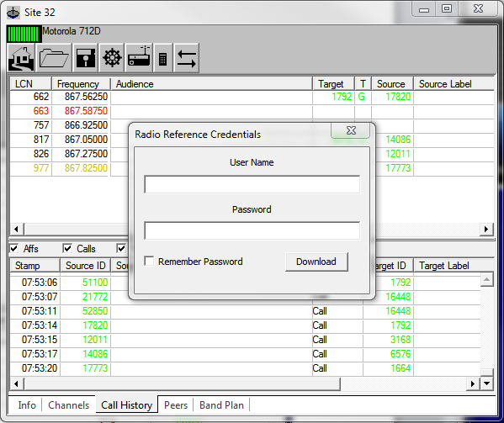Switch to the Band Plan tab
The width and height of the screenshot is (504, 423).
coord(221,405)
